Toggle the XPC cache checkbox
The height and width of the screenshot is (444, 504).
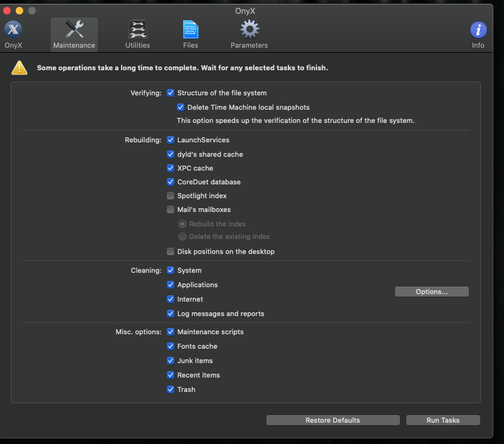(171, 168)
